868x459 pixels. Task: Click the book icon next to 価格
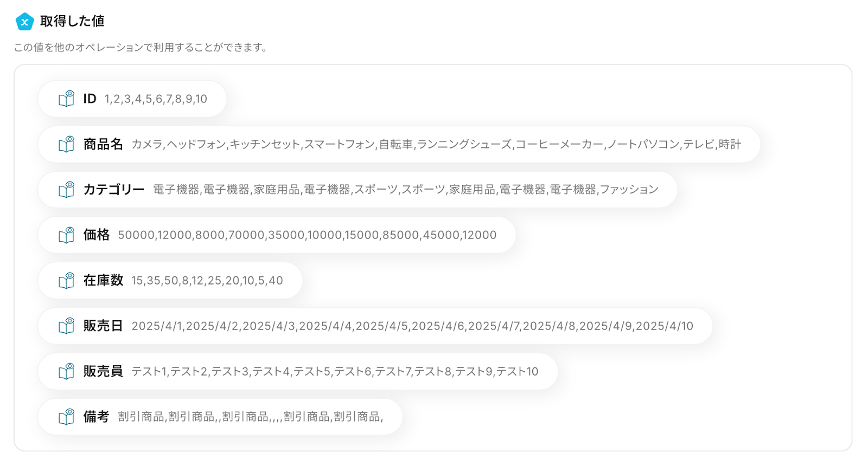tap(66, 235)
